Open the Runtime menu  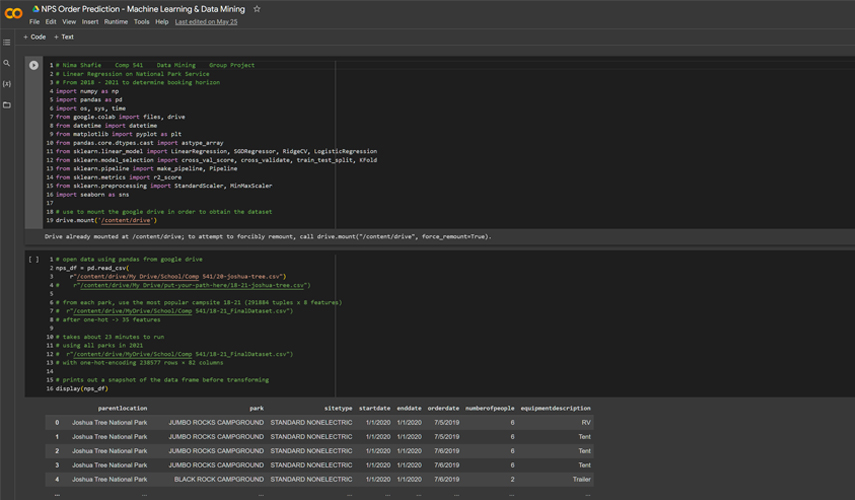click(116, 22)
